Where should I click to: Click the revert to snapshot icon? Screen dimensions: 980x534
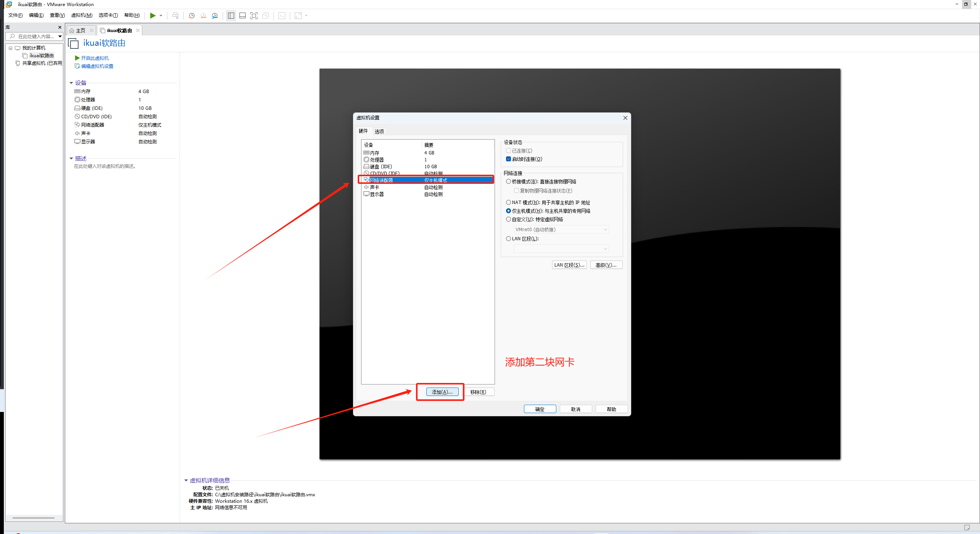coord(203,16)
